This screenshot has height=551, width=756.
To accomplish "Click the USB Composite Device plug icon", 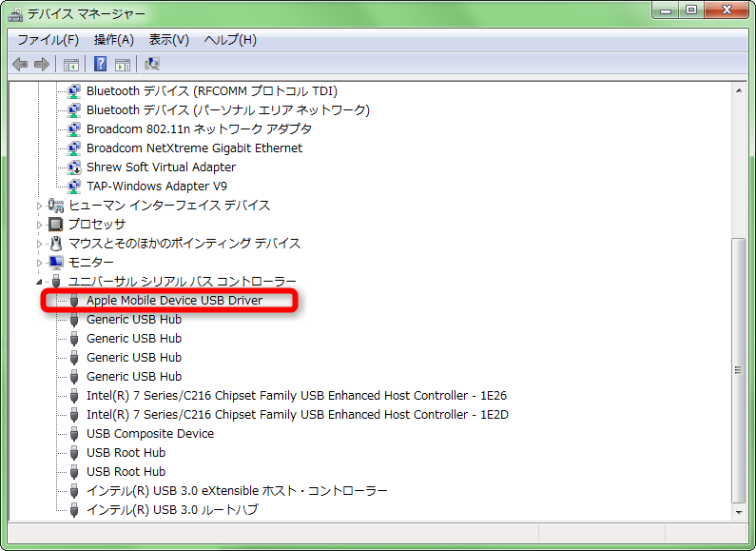I will click(x=74, y=434).
